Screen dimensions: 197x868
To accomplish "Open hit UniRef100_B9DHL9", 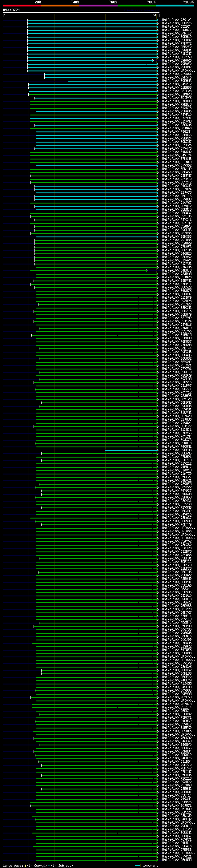I will [176, 37].
